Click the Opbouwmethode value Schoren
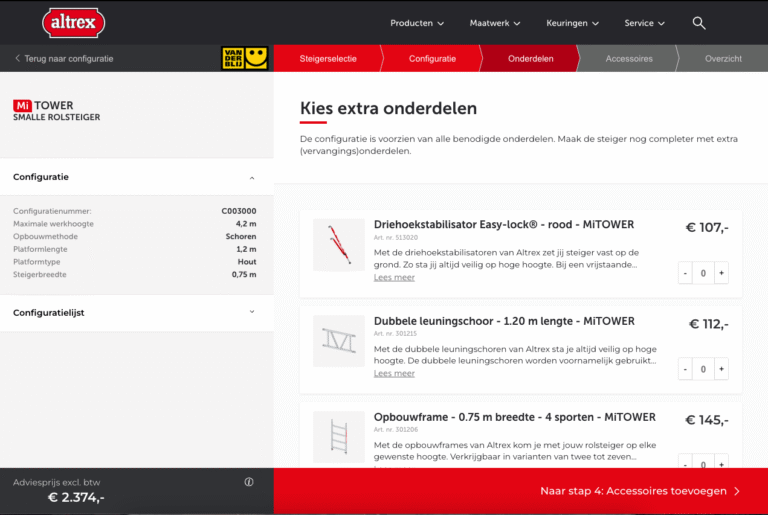 coord(240,237)
